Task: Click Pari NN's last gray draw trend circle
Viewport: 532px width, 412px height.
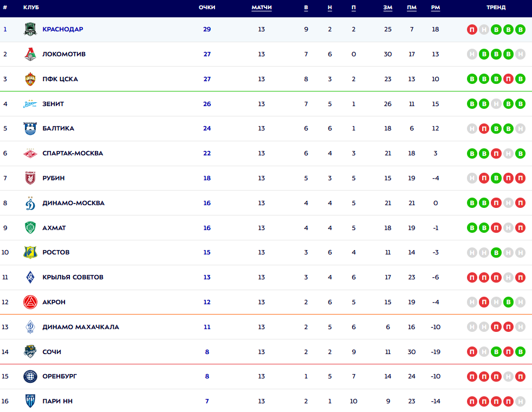Action: coord(520,402)
